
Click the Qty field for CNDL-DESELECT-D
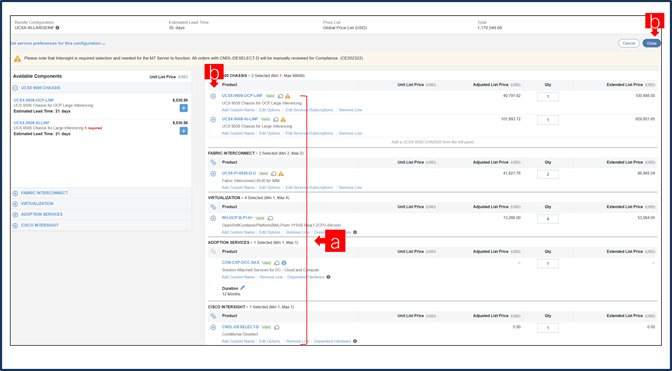[548, 328]
